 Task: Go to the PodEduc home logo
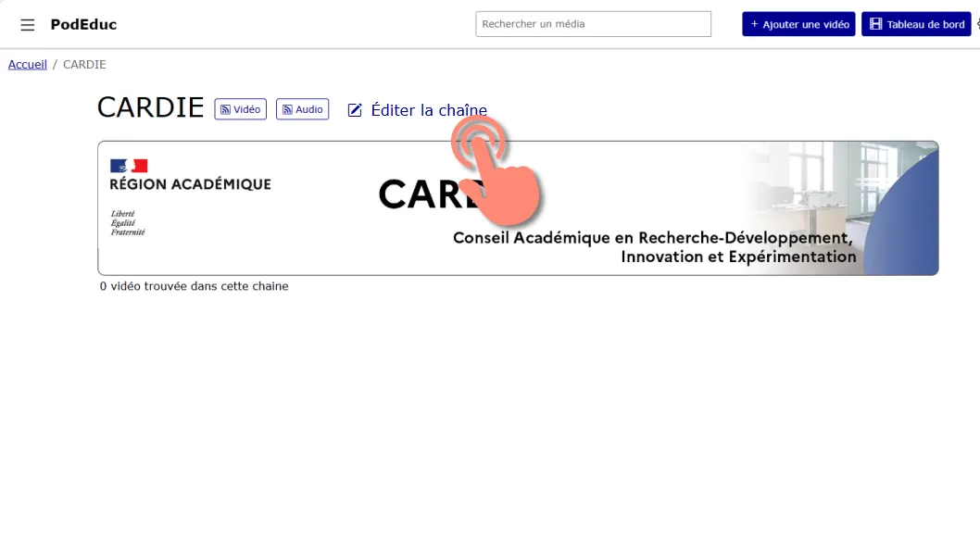[83, 24]
